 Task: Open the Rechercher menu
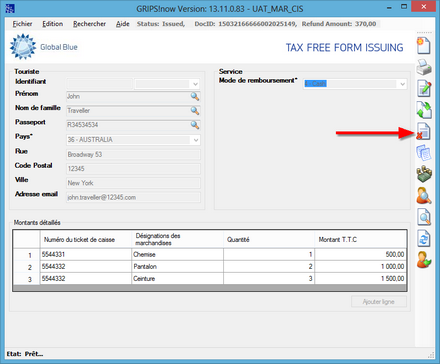(x=90, y=24)
